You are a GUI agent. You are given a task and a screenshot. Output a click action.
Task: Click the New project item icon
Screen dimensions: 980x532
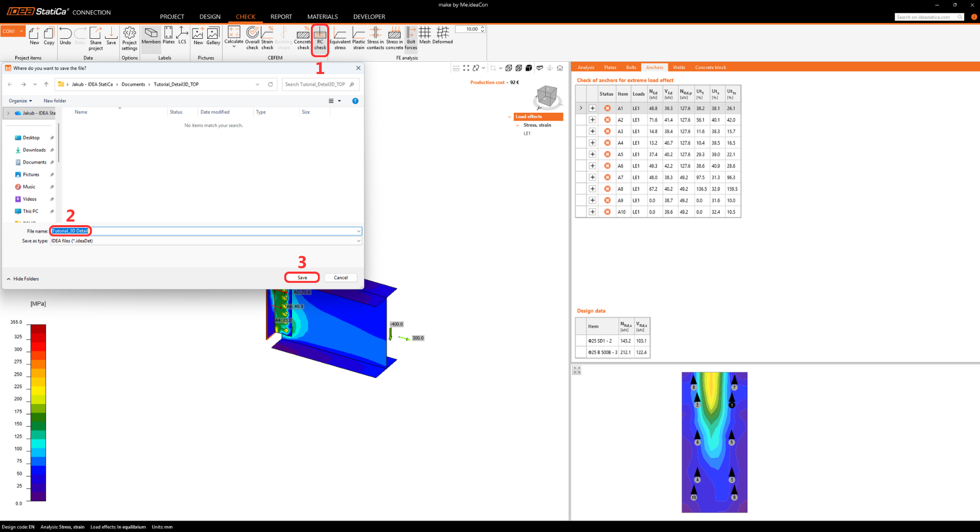[x=34, y=36]
